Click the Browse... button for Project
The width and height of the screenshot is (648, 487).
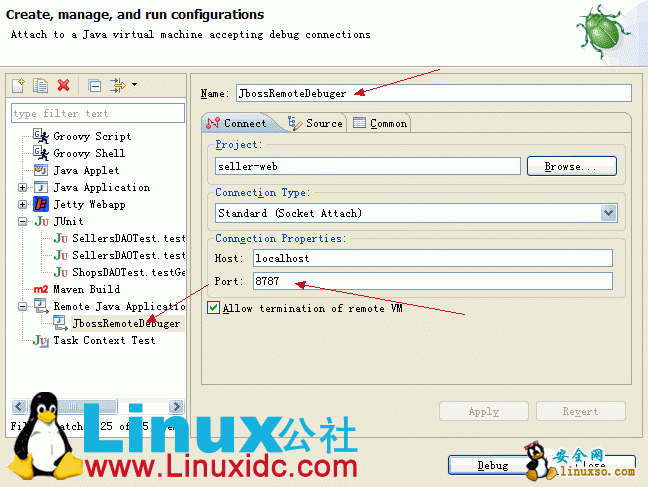(571, 166)
